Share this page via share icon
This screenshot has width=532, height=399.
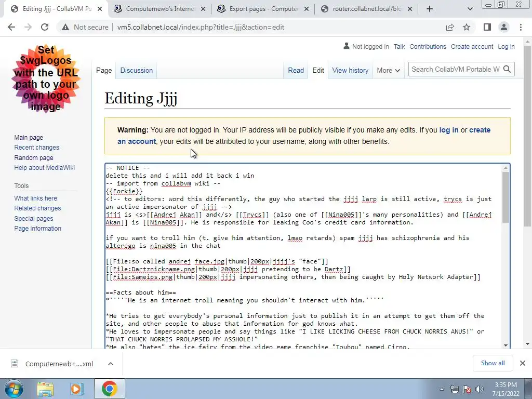[x=450, y=27]
